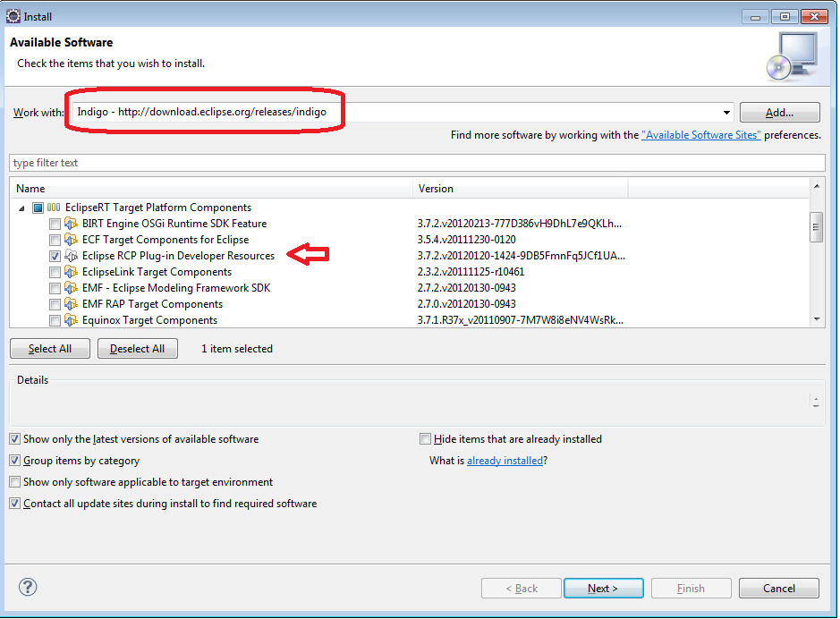This screenshot has height=619, width=840.
Task: Click the Version column header
Action: [520, 189]
